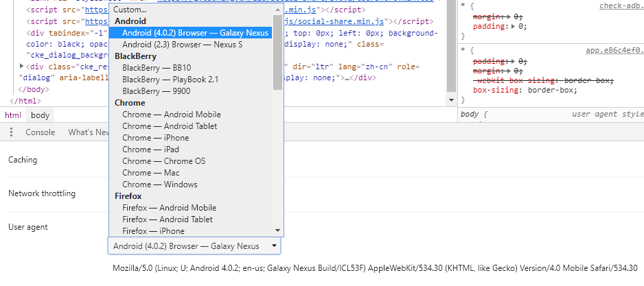Expand padding shorthand in app.e86c4ef0 rule
The image size is (644, 286).
click(514, 61)
